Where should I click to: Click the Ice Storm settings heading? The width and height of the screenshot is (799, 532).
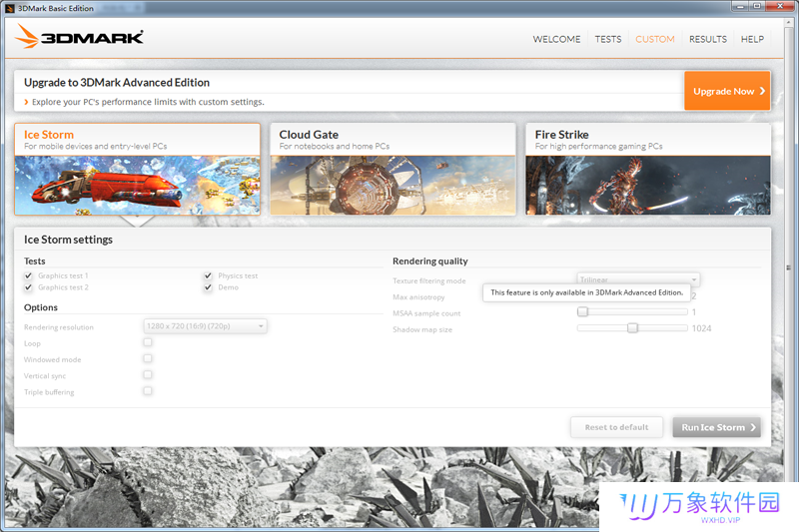click(x=68, y=240)
